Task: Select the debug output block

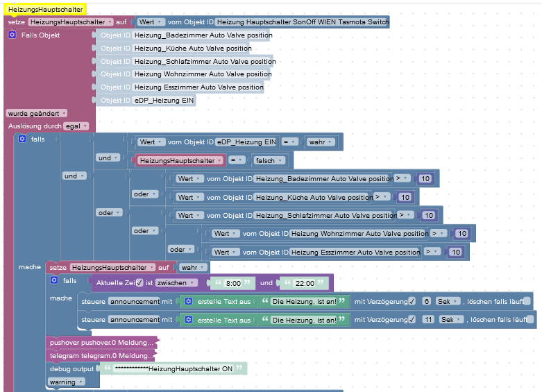Action: tap(71, 369)
